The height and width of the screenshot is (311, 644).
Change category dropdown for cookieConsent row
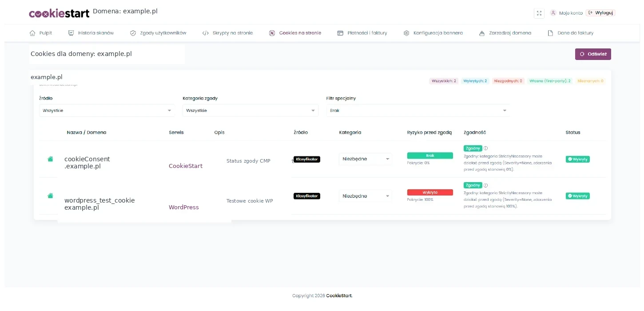point(366,159)
